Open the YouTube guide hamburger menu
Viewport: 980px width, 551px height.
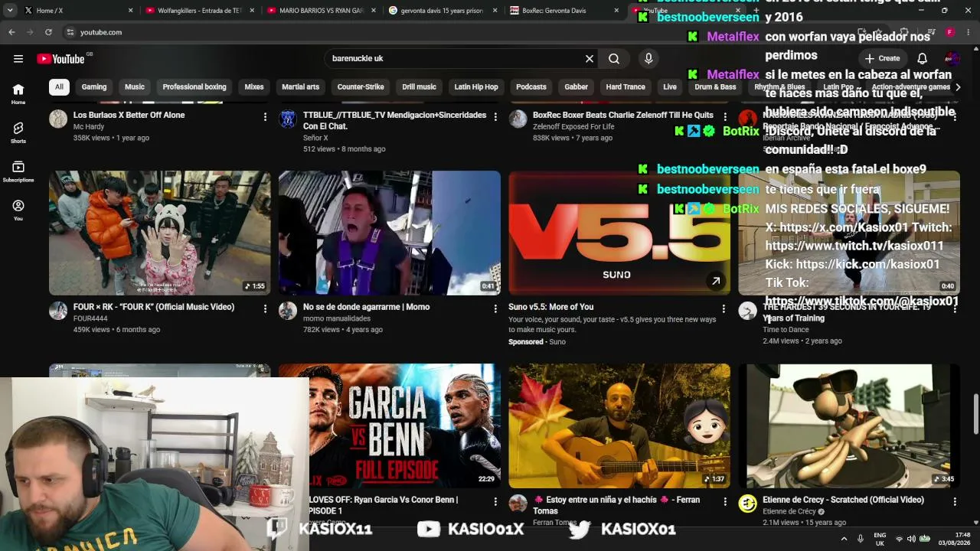pyautogui.click(x=18, y=59)
